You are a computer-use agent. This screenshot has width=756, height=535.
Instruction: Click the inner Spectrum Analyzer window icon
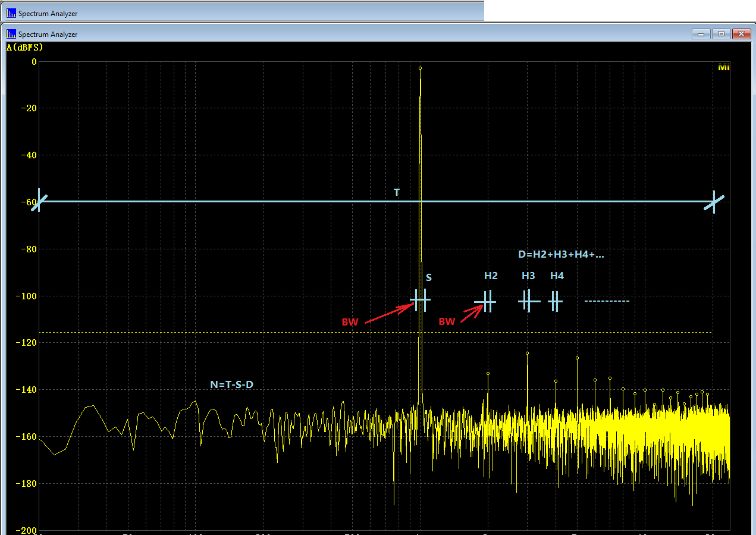point(12,34)
